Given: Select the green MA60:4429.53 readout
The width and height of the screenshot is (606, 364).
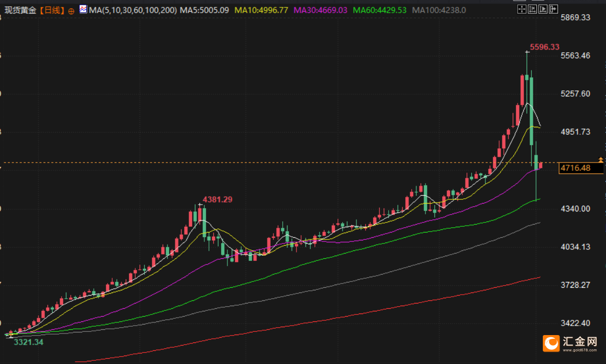Looking at the screenshot, I should point(380,10).
